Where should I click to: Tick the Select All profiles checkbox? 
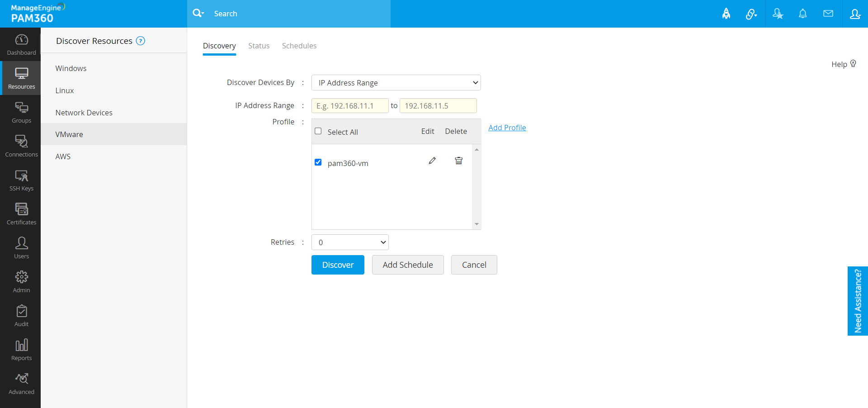[x=318, y=131]
